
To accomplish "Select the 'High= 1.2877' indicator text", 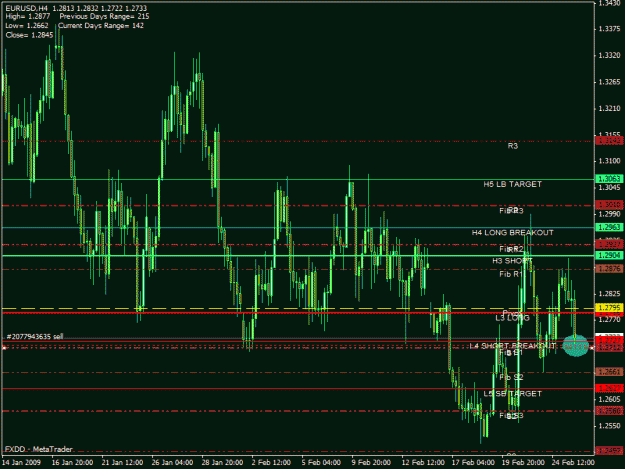I will [28, 17].
